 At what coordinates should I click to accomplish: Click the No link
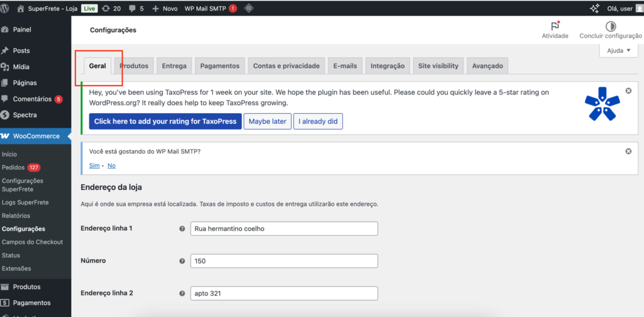[111, 165]
